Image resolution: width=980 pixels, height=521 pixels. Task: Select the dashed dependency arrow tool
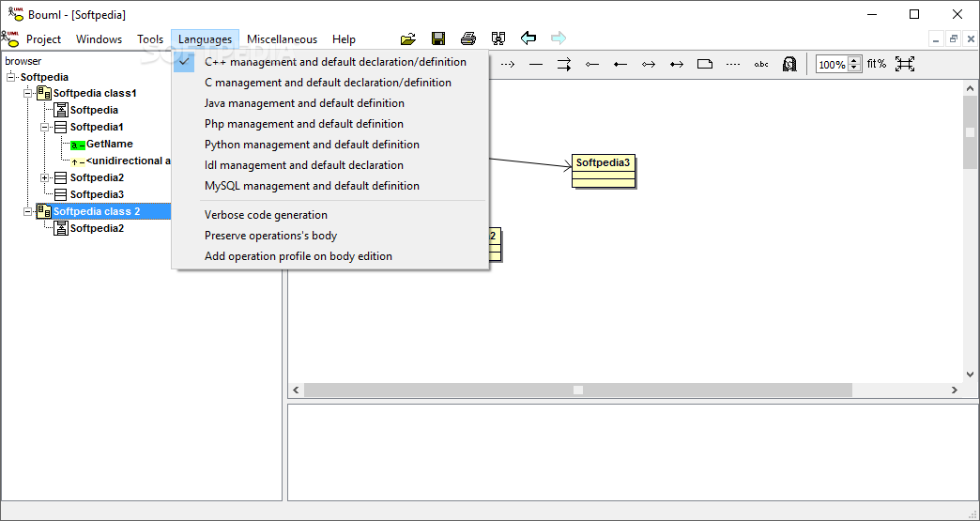pos(508,65)
